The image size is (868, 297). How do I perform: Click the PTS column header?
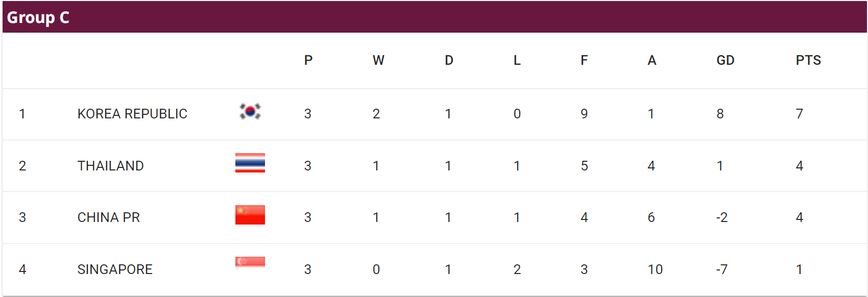[808, 60]
